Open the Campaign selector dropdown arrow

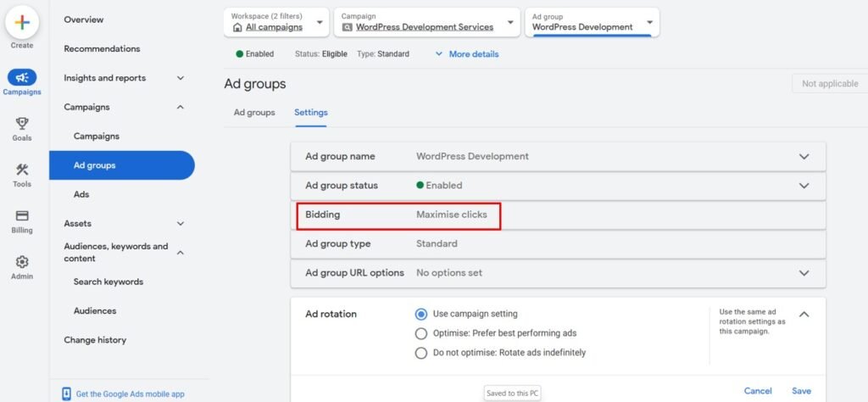(509, 23)
